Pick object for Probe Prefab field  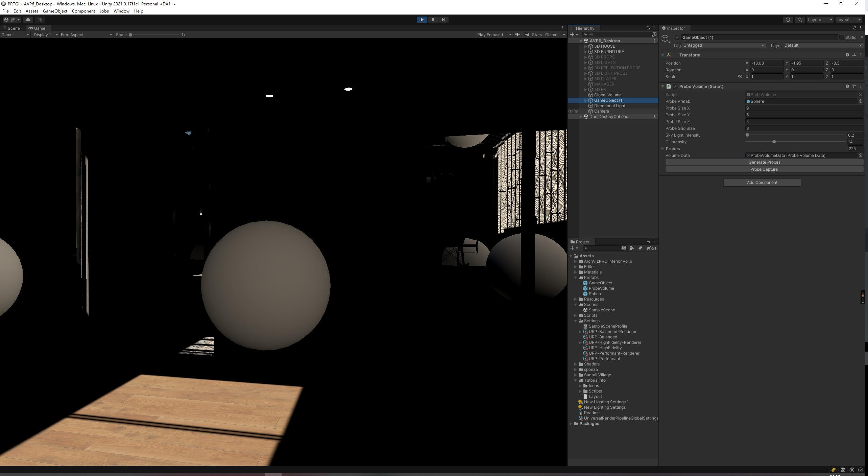tap(861, 101)
